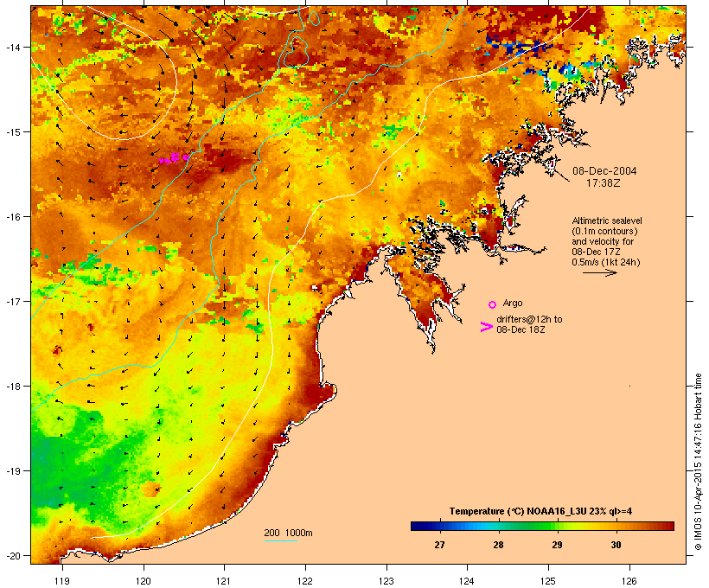Click the 'Altimetric sealevel' caption text

pyautogui.click(x=607, y=220)
